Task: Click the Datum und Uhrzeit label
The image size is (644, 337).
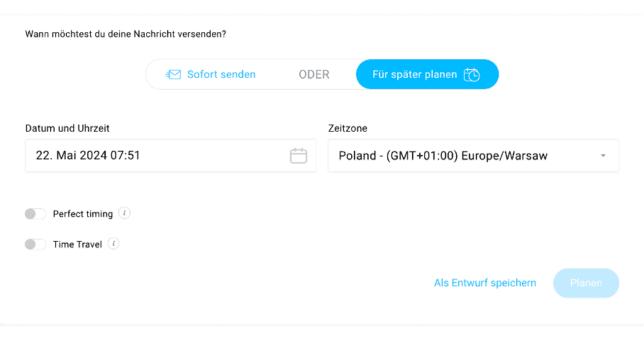Action: click(x=67, y=128)
